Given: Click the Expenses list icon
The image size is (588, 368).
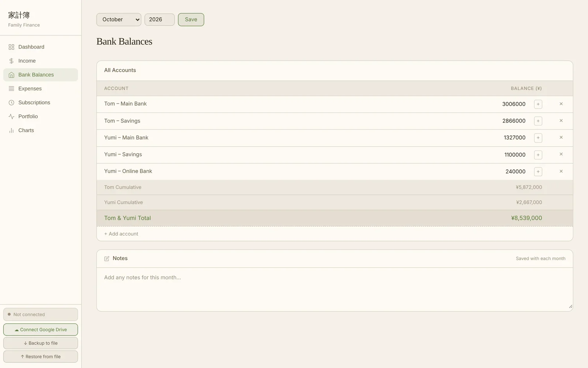Looking at the screenshot, I should click(x=11, y=89).
